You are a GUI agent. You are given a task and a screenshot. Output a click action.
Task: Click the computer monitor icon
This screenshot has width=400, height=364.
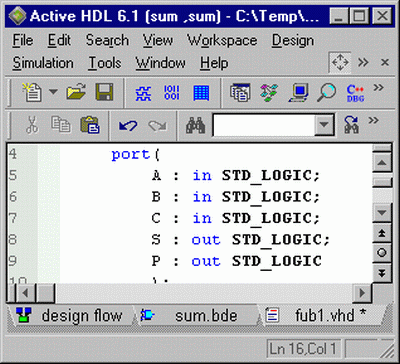tap(298, 93)
